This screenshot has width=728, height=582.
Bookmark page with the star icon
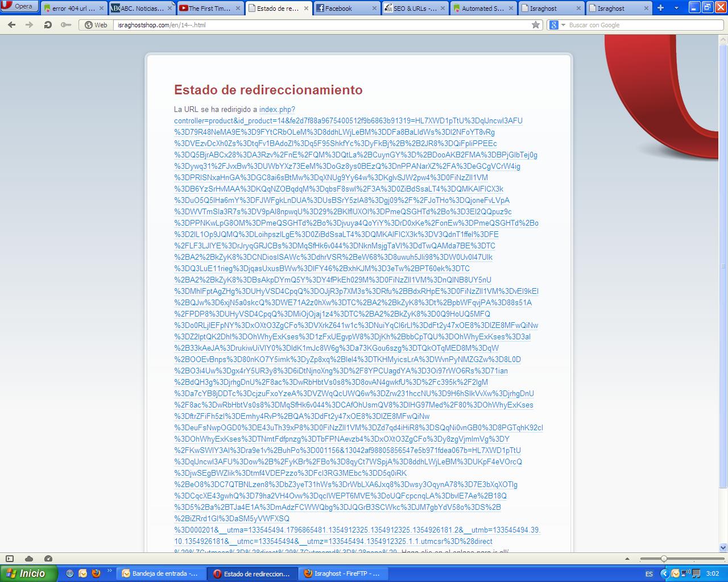(535, 25)
